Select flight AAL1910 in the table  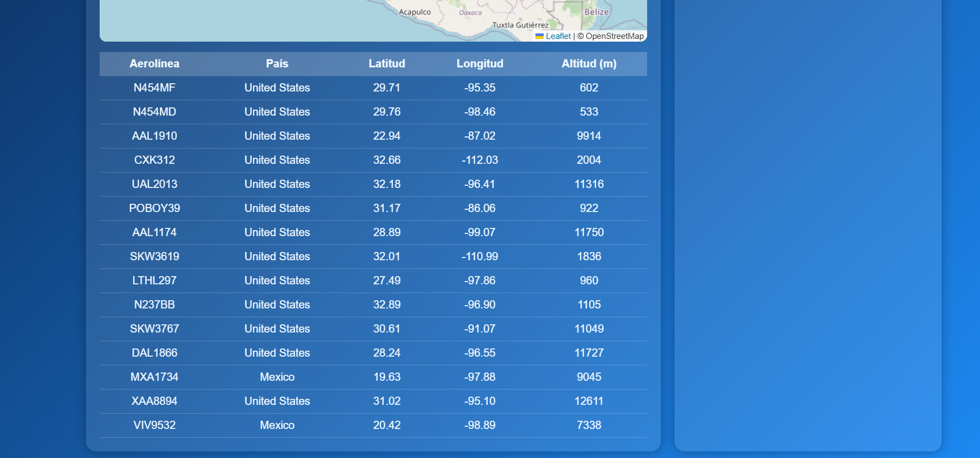pos(154,136)
